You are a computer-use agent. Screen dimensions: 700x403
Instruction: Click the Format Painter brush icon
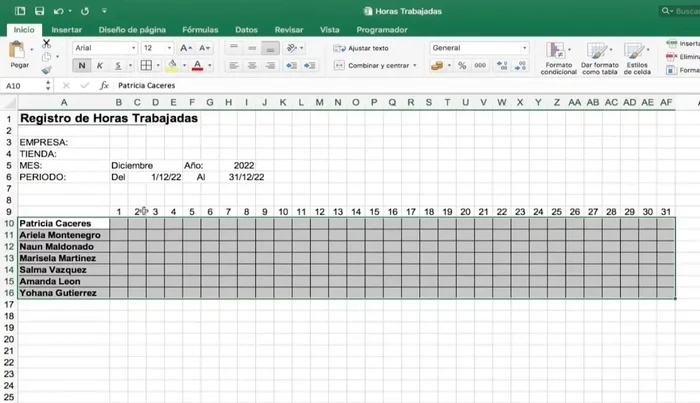[46, 70]
